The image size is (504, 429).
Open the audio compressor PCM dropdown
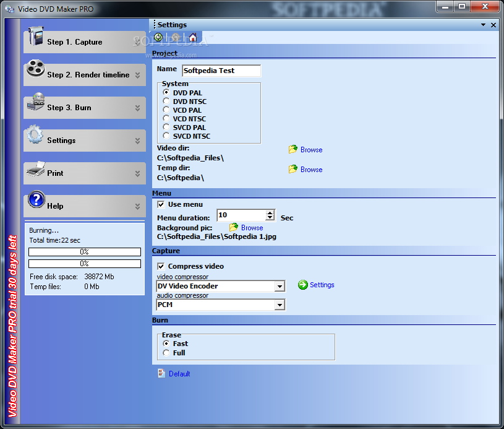(280, 305)
